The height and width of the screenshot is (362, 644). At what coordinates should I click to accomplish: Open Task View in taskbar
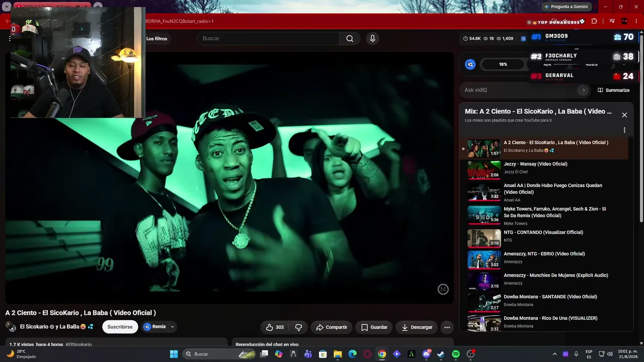[x=264, y=354]
